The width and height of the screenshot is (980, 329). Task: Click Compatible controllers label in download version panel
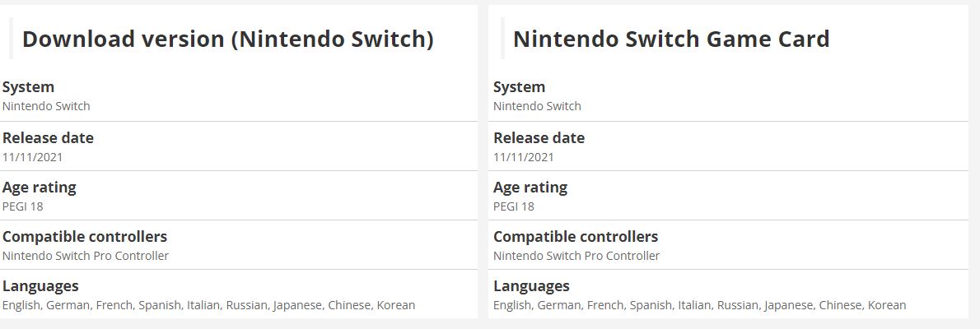[84, 237]
